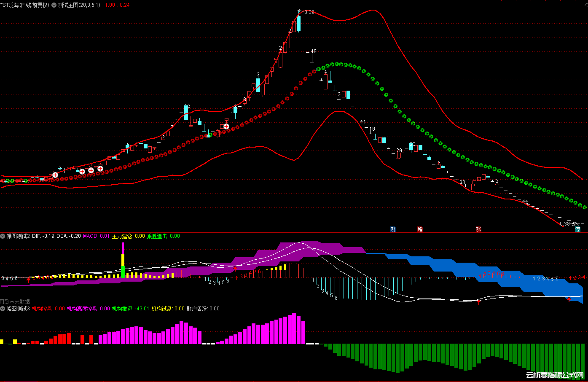The width and height of the screenshot is (588, 382).
Task: Click the MACD: 0.01 value label
Action: [96, 236]
